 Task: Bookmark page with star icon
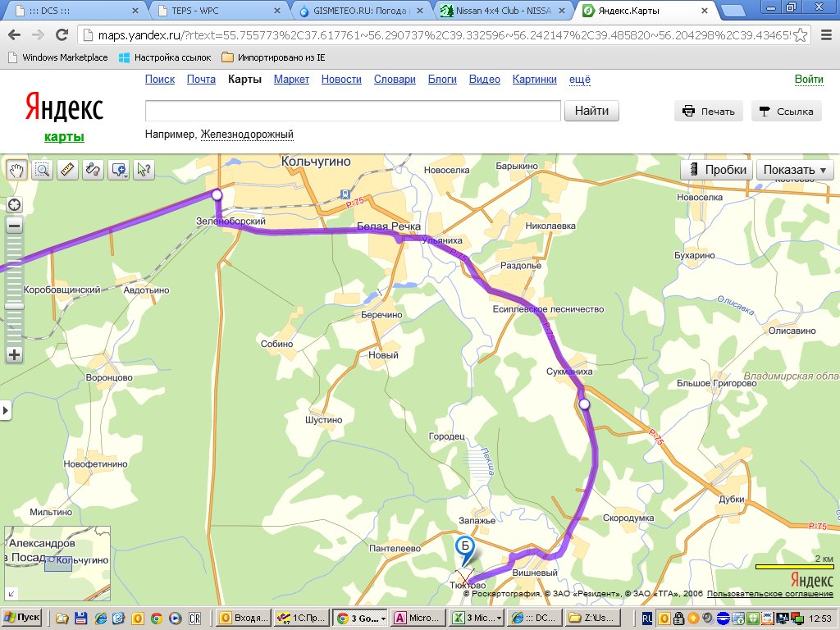(x=800, y=35)
